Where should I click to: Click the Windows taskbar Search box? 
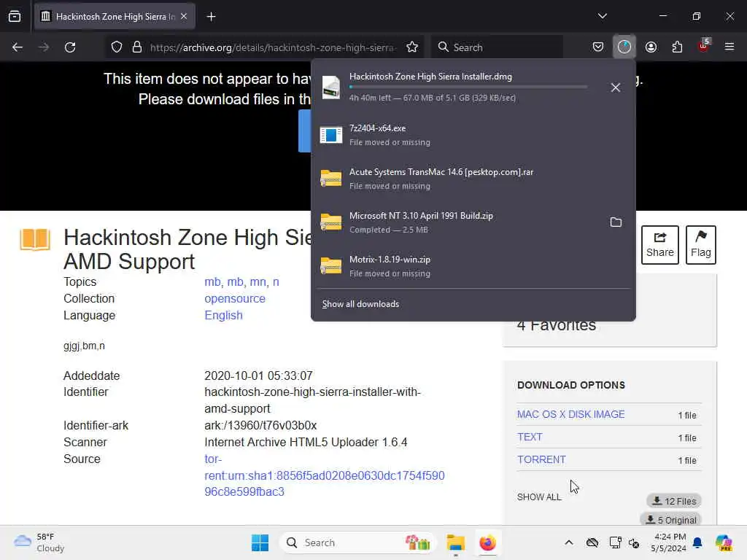(x=357, y=542)
